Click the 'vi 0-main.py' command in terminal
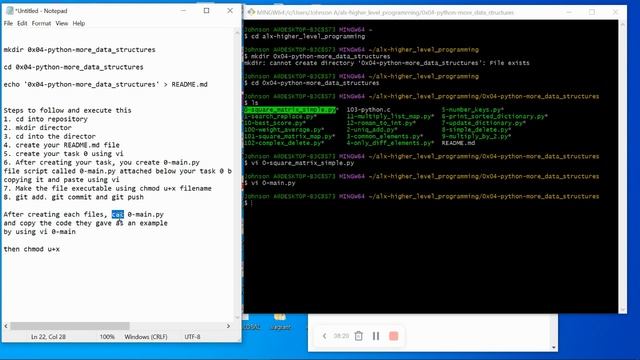 [x=273, y=183]
